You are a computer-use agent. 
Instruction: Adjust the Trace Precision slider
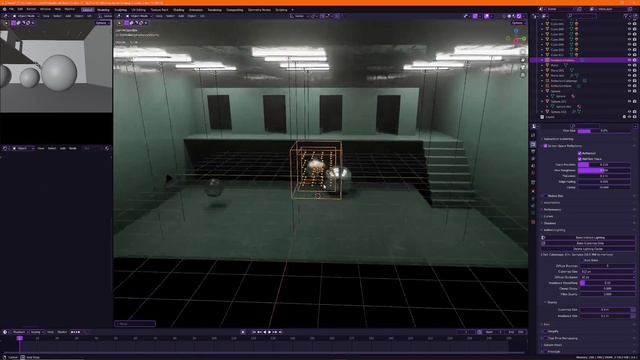tap(604, 164)
